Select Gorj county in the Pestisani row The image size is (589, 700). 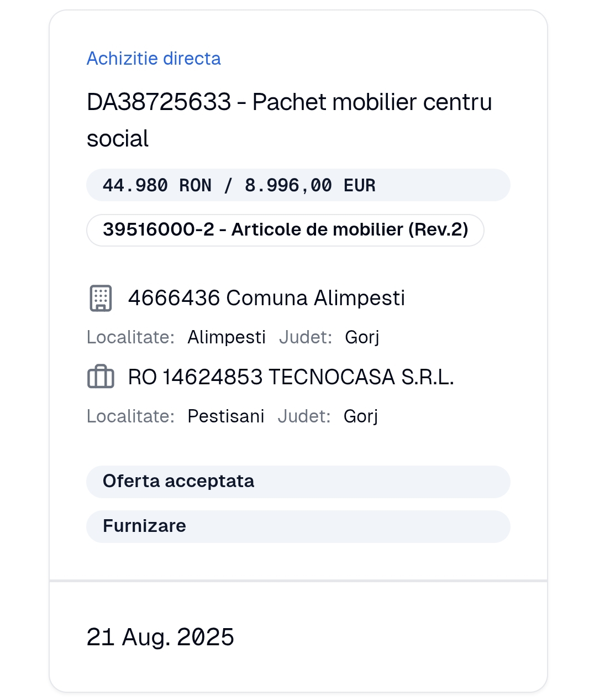tap(361, 416)
